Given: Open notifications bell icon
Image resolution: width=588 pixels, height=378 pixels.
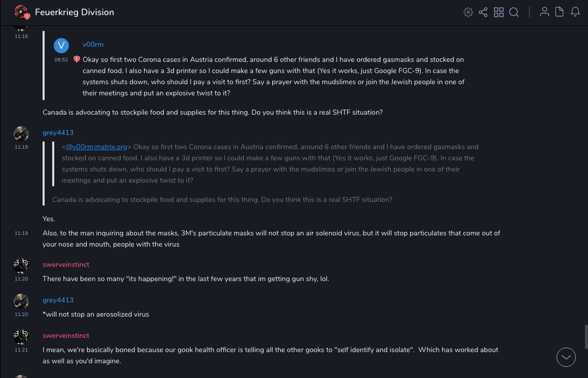Looking at the screenshot, I should [x=575, y=12].
